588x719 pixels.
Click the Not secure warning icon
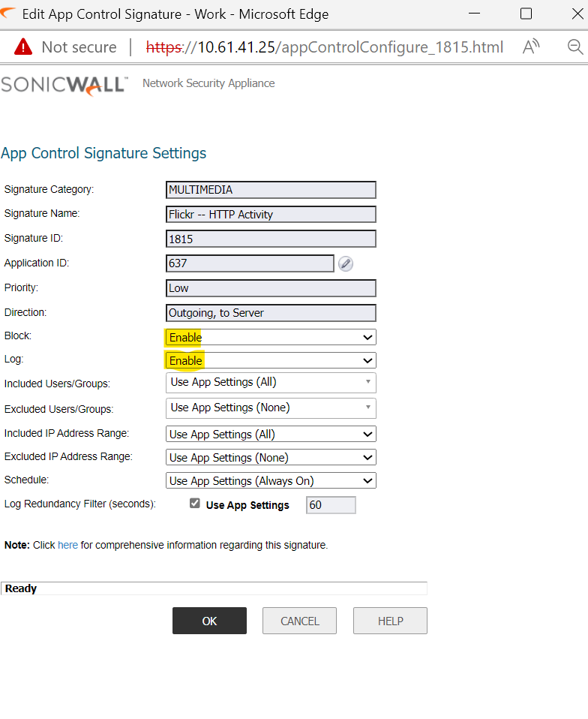pyautogui.click(x=23, y=47)
